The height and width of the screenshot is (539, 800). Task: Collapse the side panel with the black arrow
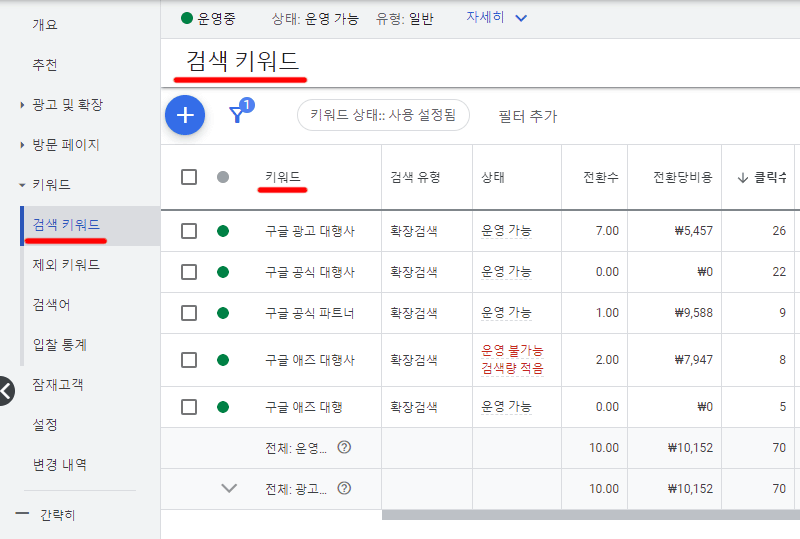point(6,391)
